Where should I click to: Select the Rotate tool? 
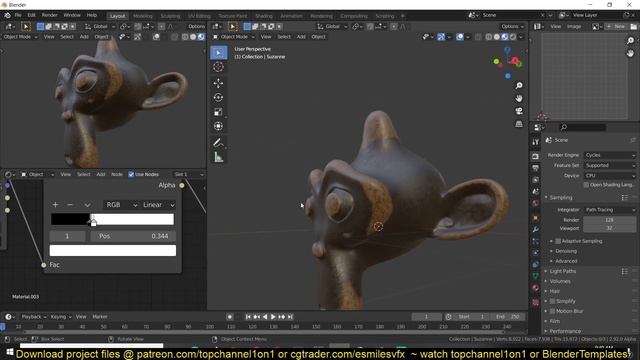pyautogui.click(x=218, y=98)
